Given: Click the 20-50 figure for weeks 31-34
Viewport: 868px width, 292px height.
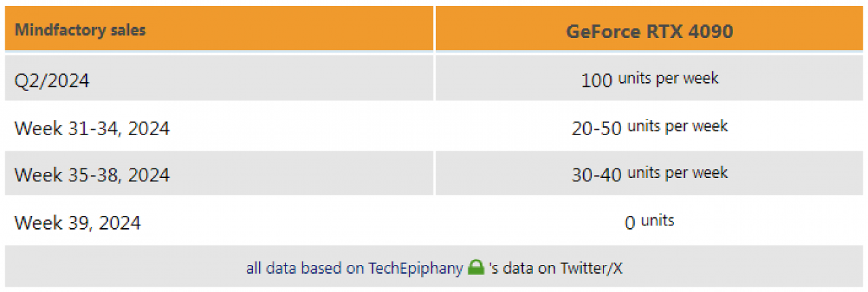Looking at the screenshot, I should (x=597, y=128).
